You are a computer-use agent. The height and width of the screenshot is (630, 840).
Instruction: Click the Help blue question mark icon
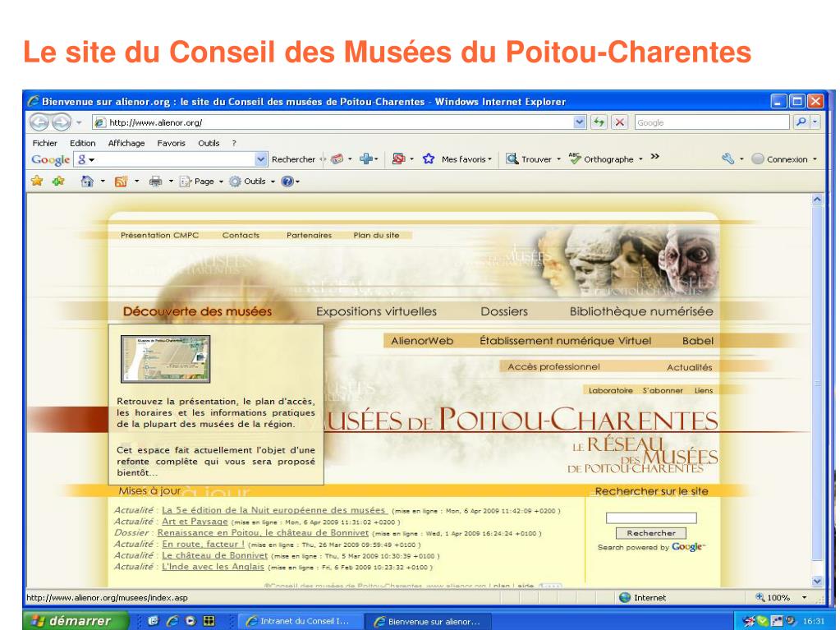[x=287, y=182]
